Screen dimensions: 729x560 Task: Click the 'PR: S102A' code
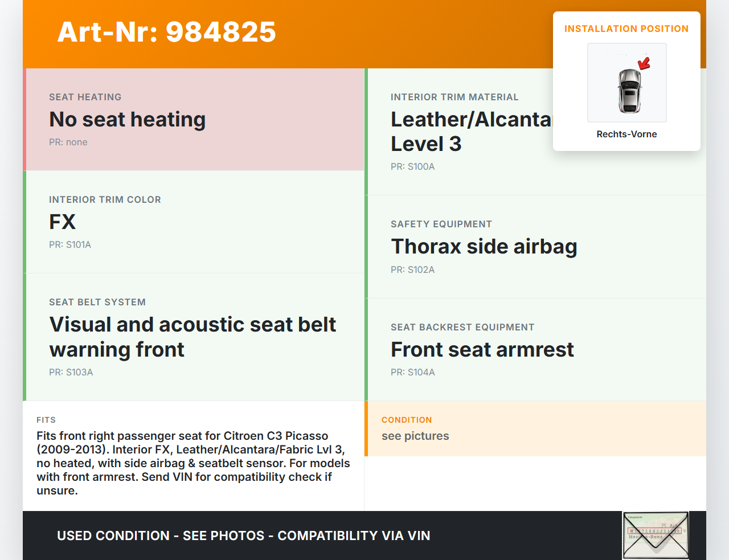tap(412, 269)
